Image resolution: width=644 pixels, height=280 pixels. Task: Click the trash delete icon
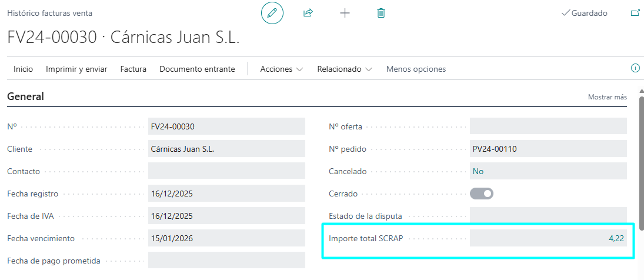tap(381, 13)
